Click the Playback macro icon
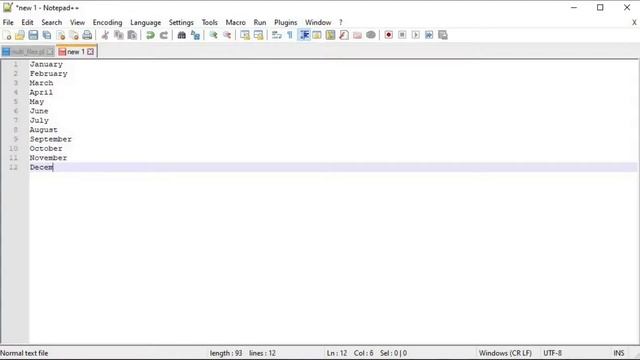The width and height of the screenshot is (640, 360). coord(416,35)
